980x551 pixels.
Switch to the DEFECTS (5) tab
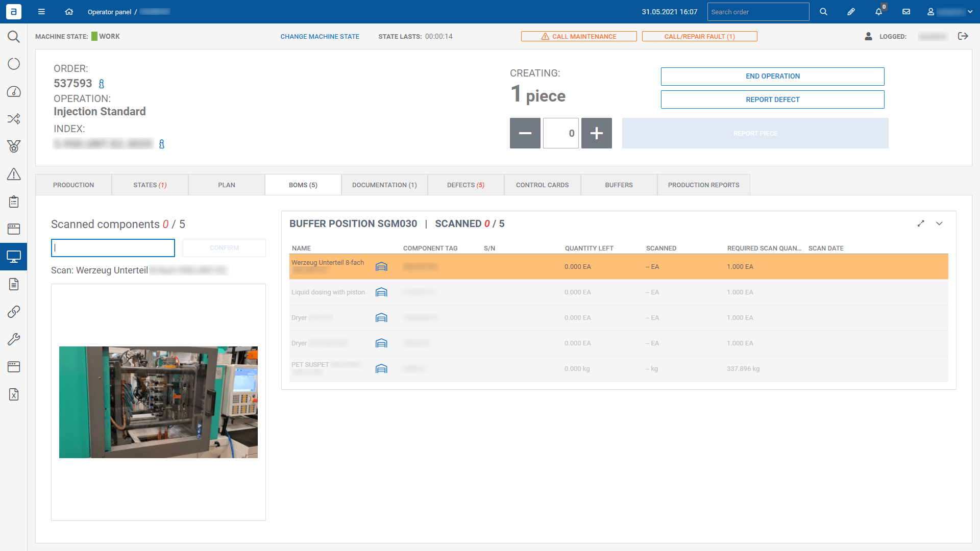(x=465, y=185)
